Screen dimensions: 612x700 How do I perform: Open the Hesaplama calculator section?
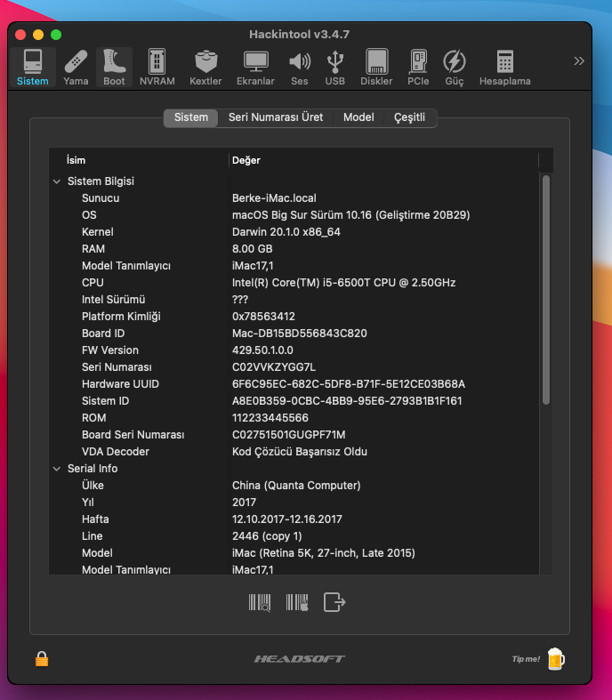505,68
